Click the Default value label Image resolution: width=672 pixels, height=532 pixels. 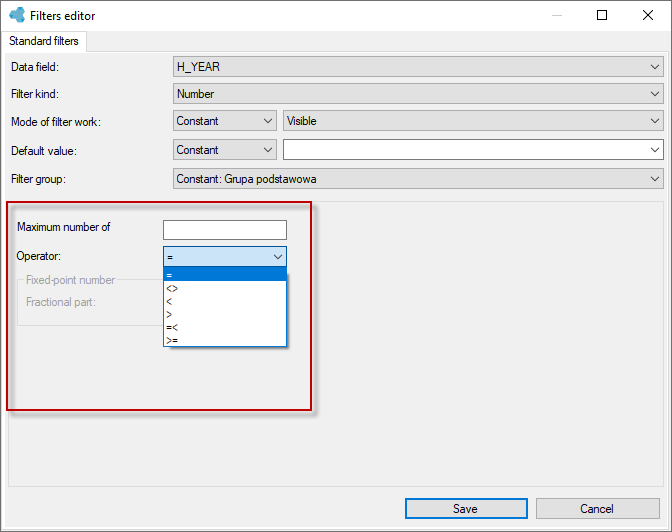[x=44, y=151]
